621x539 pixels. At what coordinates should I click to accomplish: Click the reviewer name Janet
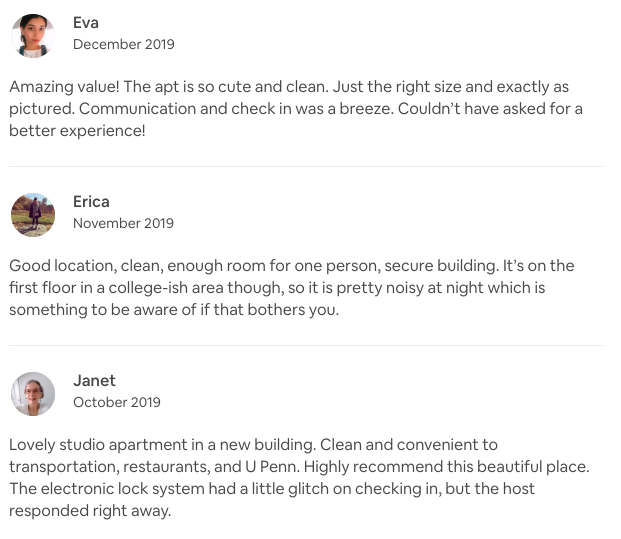pos(94,381)
